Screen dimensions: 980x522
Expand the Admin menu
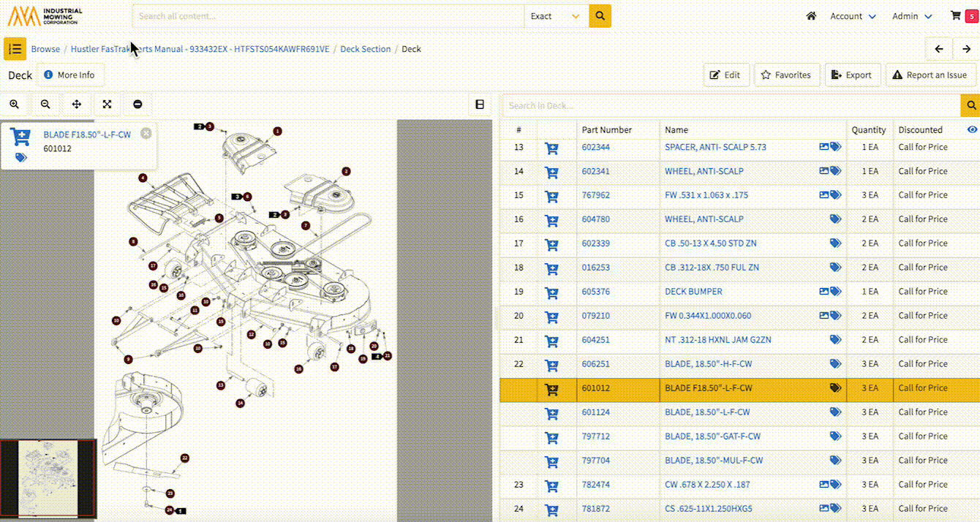point(912,16)
